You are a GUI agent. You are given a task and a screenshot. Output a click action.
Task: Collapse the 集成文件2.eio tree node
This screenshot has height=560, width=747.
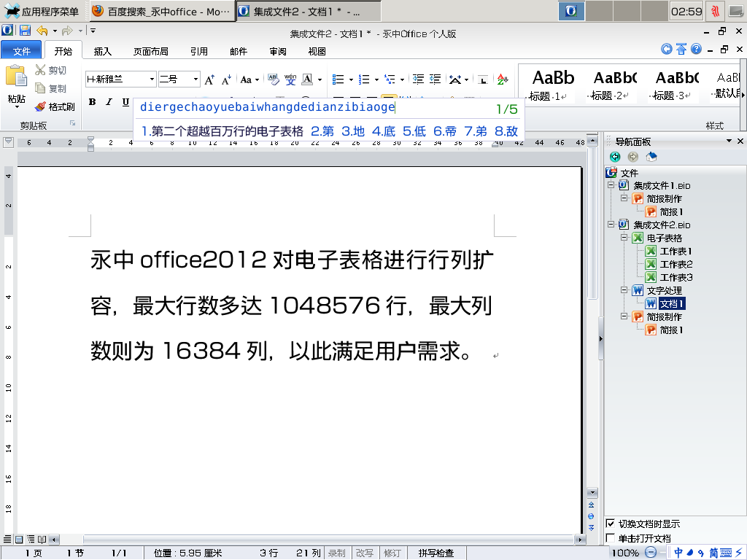[x=611, y=224]
